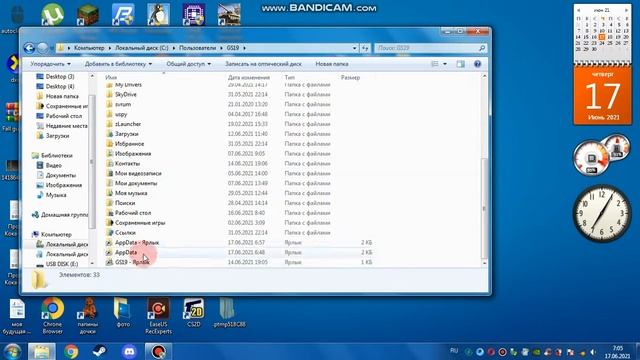Select USB DISK (E:) in navigation pane

point(58,264)
